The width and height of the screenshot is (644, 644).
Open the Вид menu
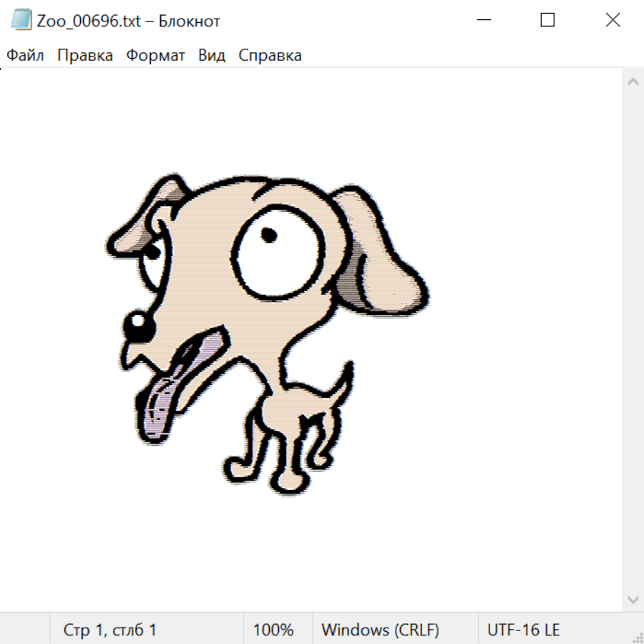tap(212, 56)
